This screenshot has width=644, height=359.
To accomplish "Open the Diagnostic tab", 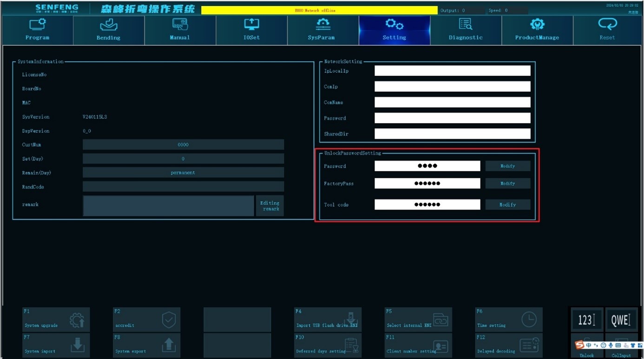I will pyautogui.click(x=466, y=30).
